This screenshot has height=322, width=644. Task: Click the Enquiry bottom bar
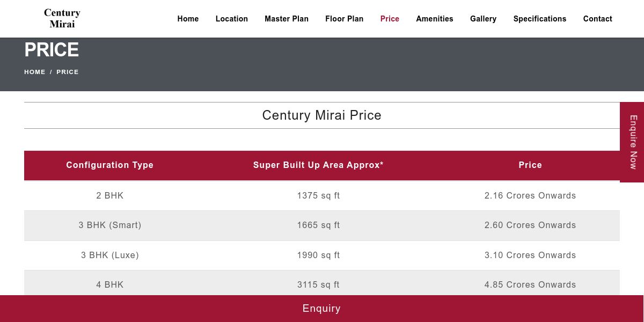322,309
